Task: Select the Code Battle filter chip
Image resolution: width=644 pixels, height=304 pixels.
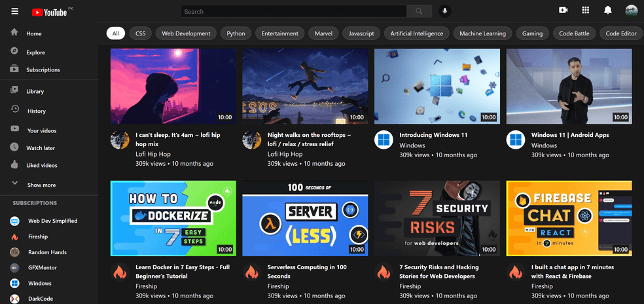Action: click(574, 33)
